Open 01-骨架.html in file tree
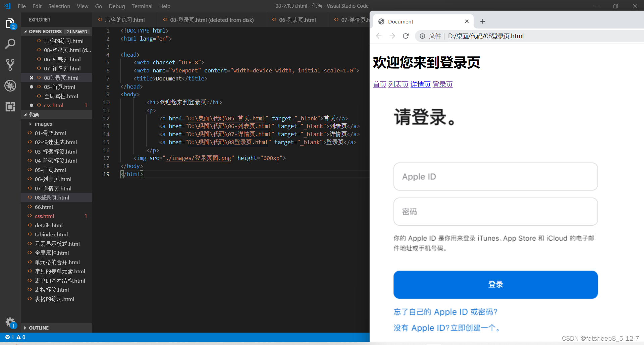 click(50, 133)
